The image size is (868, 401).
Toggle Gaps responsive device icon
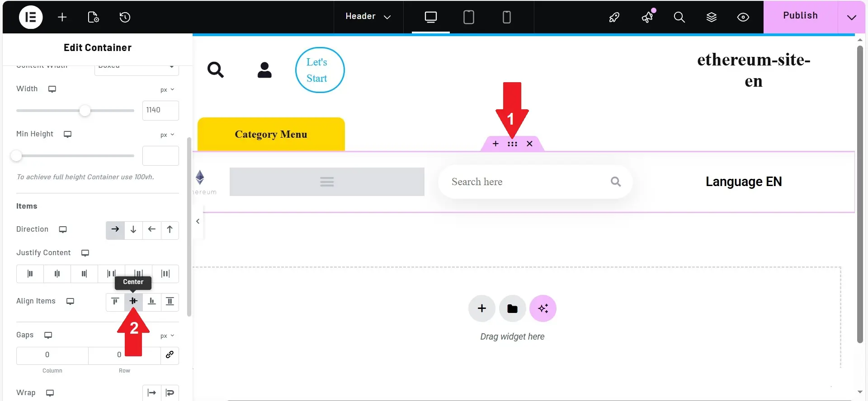[48, 335]
